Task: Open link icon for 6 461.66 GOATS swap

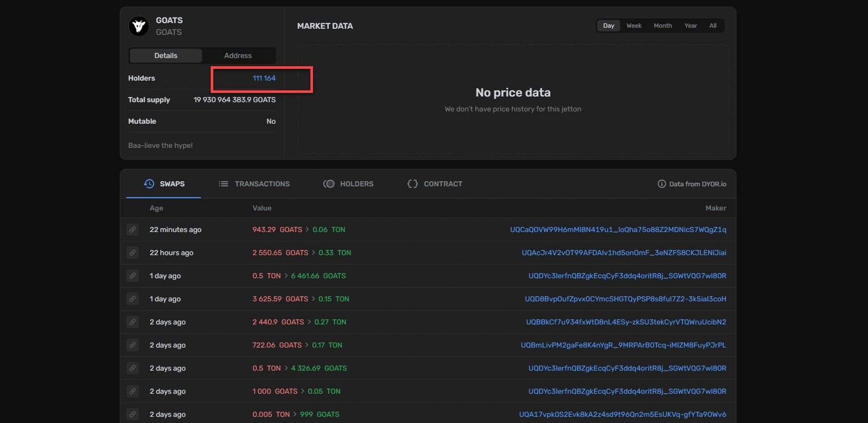Action: tap(133, 276)
